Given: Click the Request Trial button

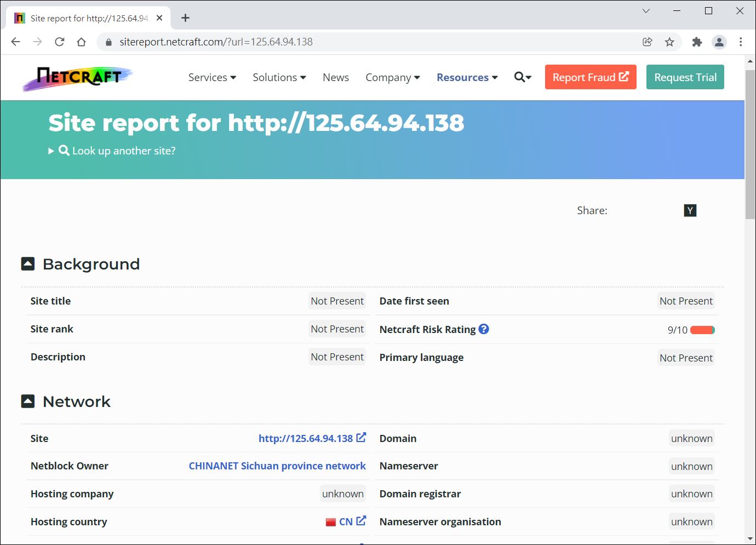Looking at the screenshot, I should click(685, 77).
